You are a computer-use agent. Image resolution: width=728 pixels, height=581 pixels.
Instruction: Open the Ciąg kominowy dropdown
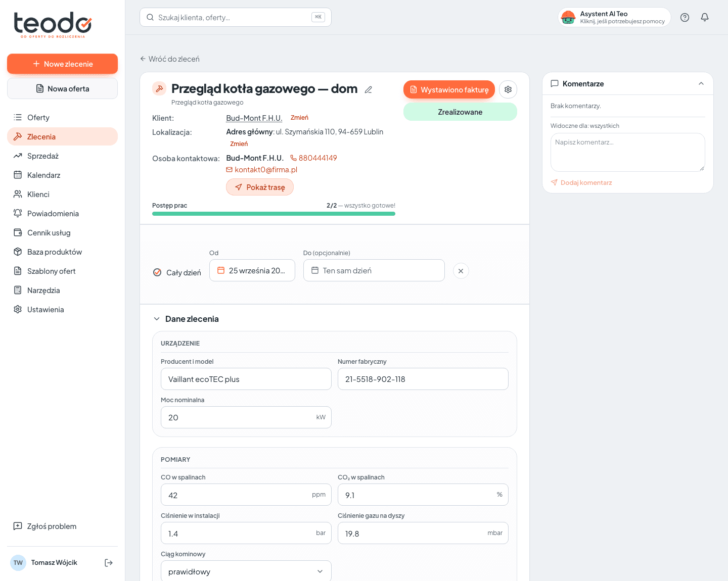[x=246, y=571]
